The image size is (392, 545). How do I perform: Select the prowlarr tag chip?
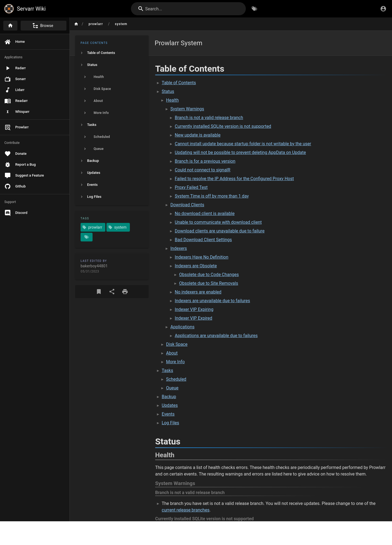click(x=93, y=227)
